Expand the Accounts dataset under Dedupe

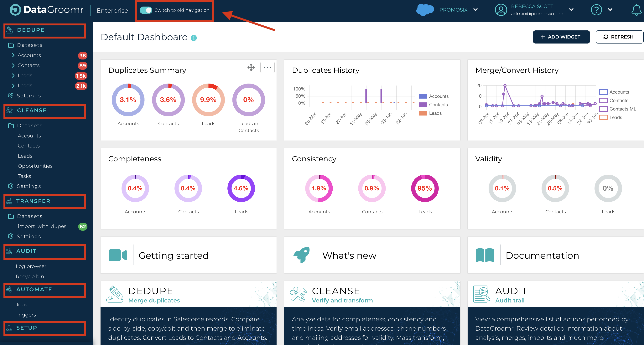(x=13, y=55)
